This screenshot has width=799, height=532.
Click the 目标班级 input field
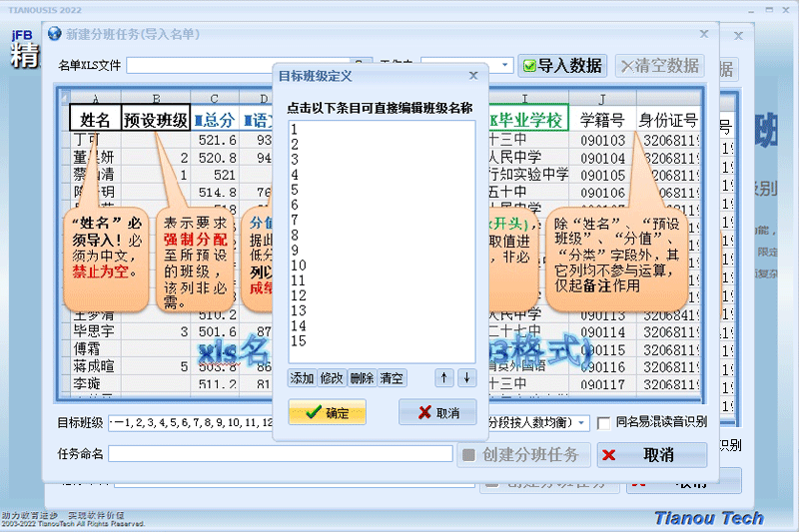click(x=191, y=422)
